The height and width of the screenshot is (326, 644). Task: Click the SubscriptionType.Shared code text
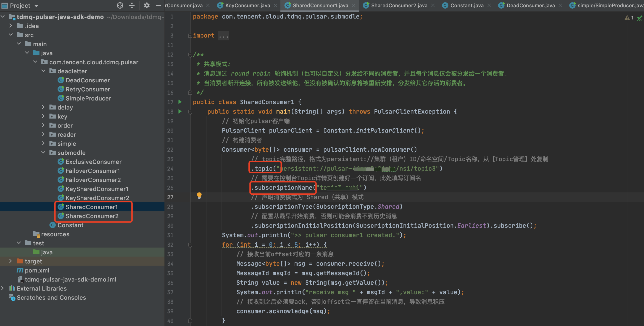pyautogui.click(x=358, y=206)
